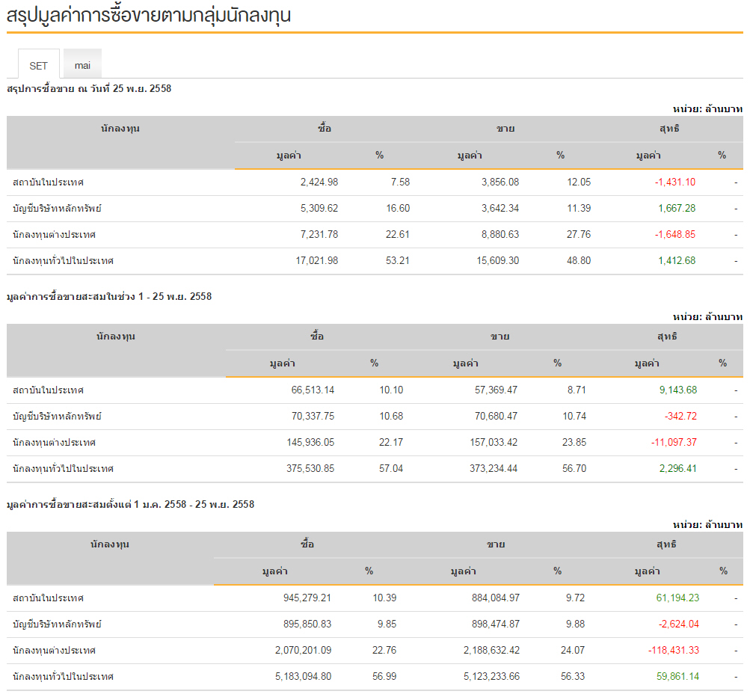Click sell percentage 12.05
The image size is (750, 700).
[579, 182]
